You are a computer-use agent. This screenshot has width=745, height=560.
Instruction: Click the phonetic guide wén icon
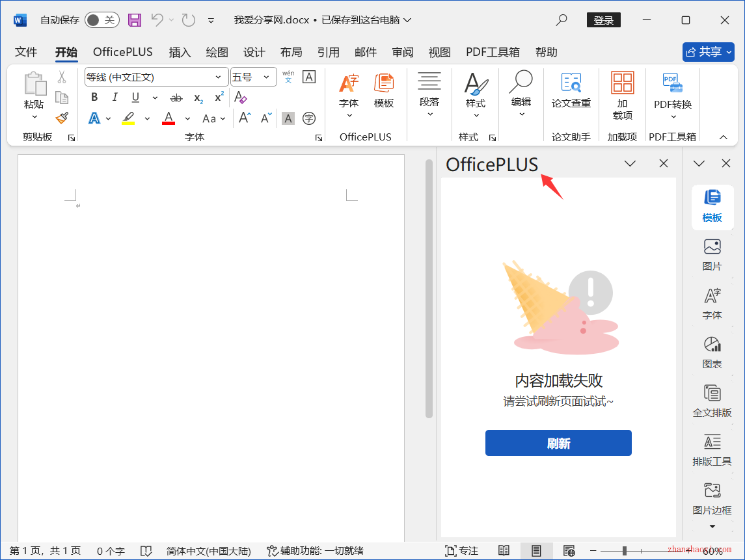tap(288, 77)
